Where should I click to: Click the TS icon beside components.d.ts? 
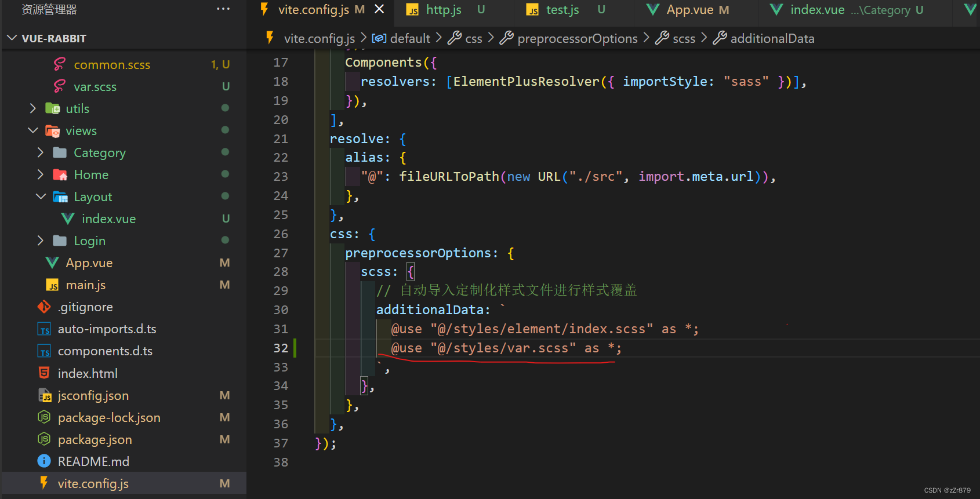(x=44, y=351)
